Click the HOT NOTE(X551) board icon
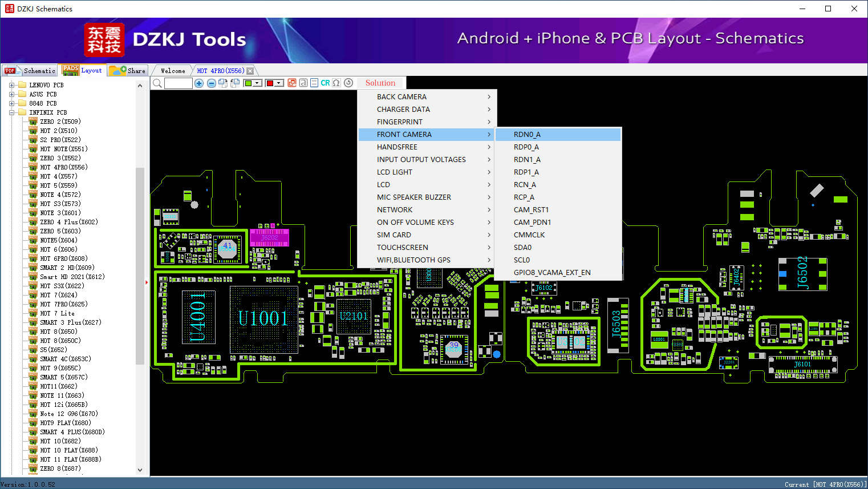 click(33, 149)
